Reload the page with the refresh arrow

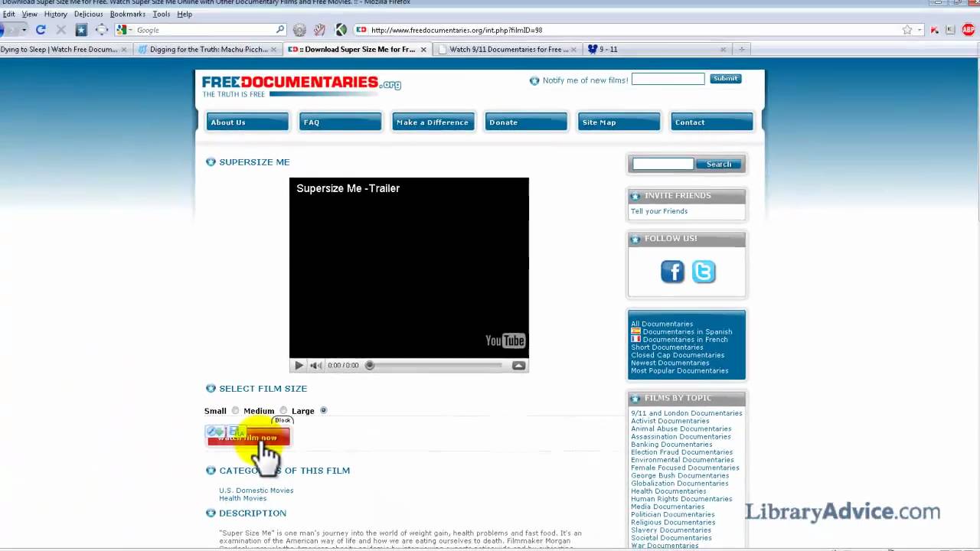[x=41, y=30]
